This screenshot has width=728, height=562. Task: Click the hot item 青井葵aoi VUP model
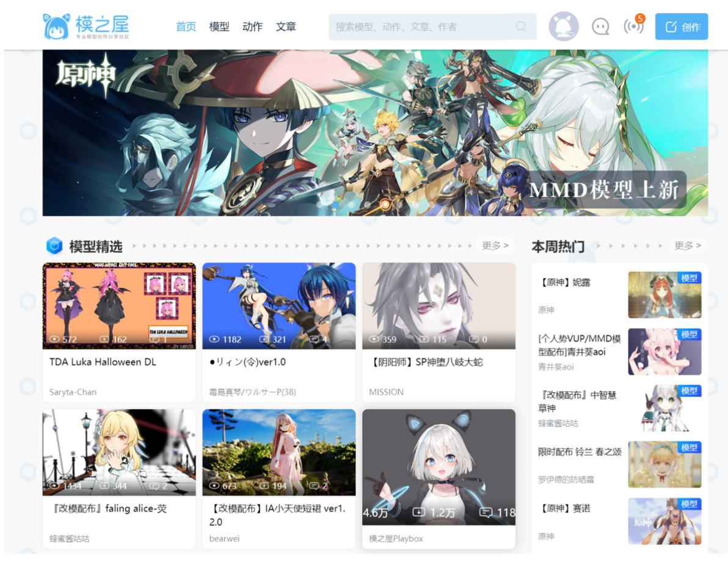[580, 345]
